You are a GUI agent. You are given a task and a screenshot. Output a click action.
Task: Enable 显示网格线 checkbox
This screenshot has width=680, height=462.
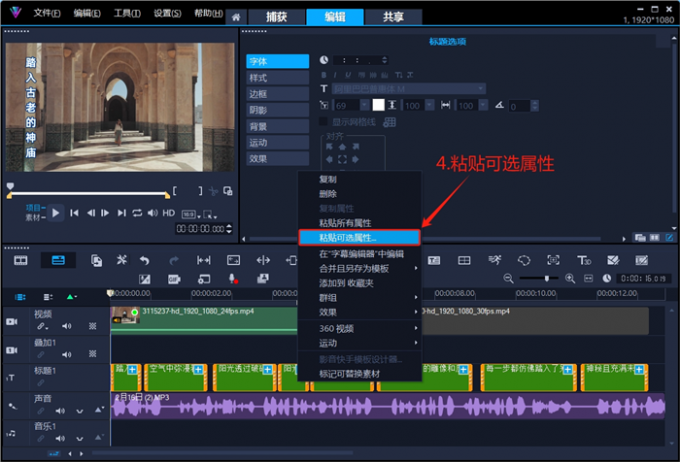323,121
